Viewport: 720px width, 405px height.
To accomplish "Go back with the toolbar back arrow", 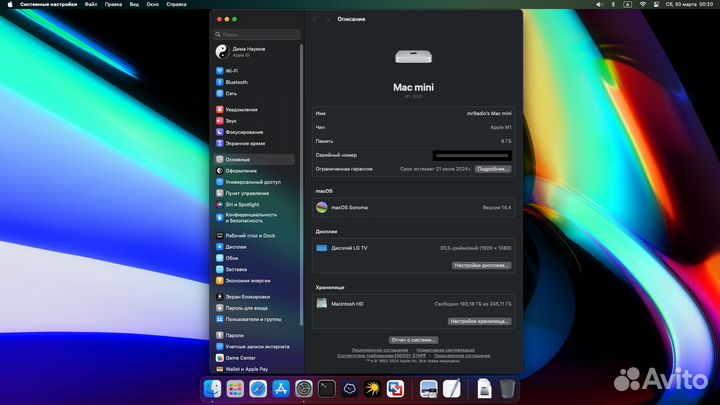I will [315, 19].
